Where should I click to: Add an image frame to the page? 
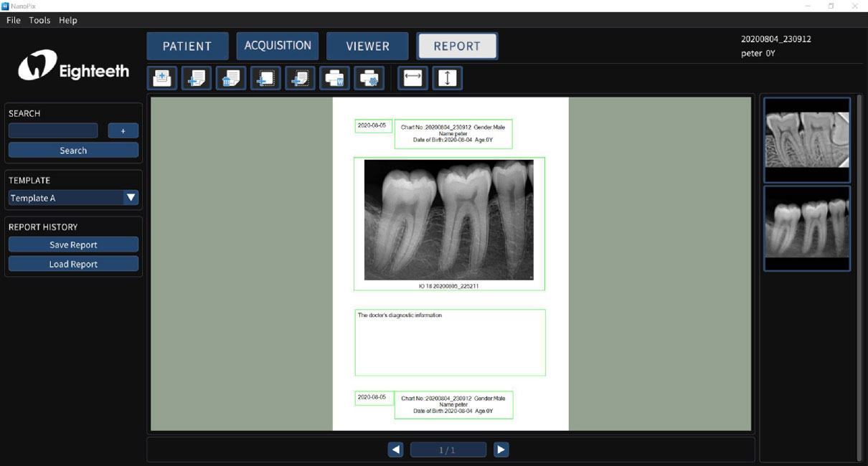point(265,78)
